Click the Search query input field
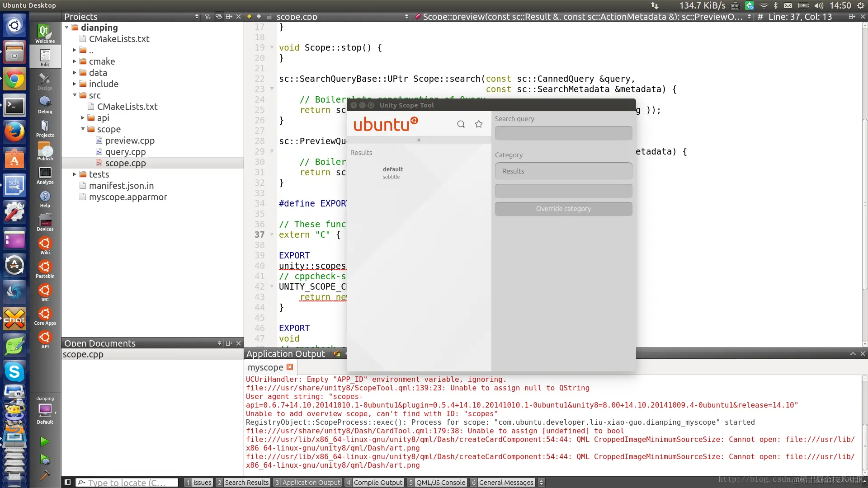The image size is (868, 488). [x=563, y=133]
